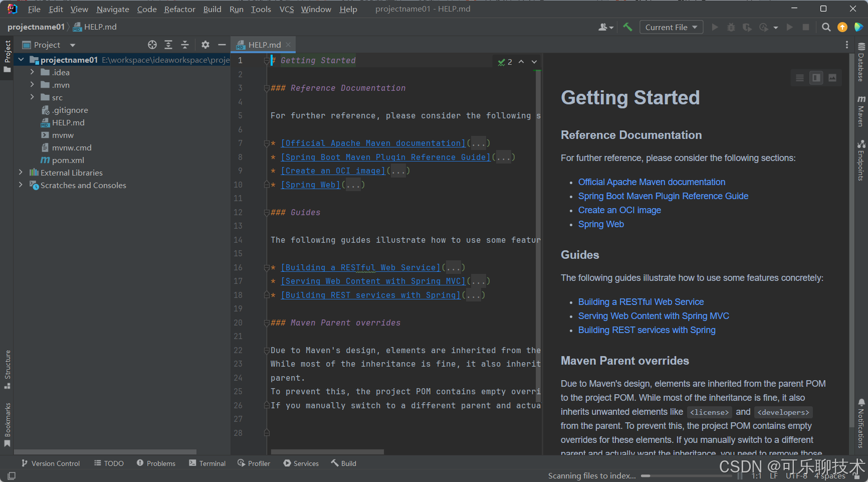Screen dimensions: 868x482
Task: Click the Run triangle button
Action: click(x=715, y=27)
